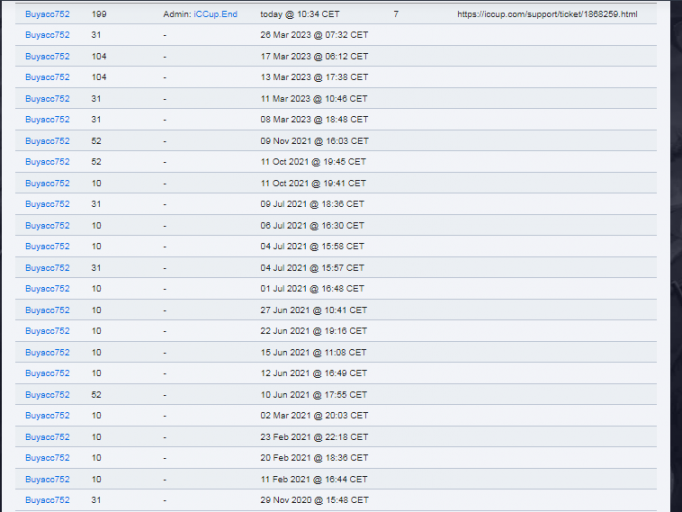Open Buyacc752 link in 06 Jul 2021 row
The image size is (682, 512).
point(47,226)
